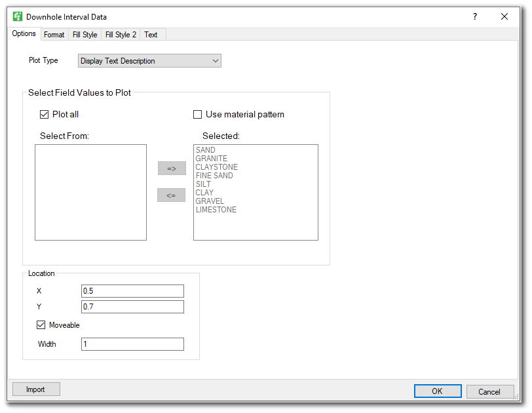Click the green application icon in title bar
Image resolution: width=532 pixels, height=413 pixels.
click(x=19, y=16)
